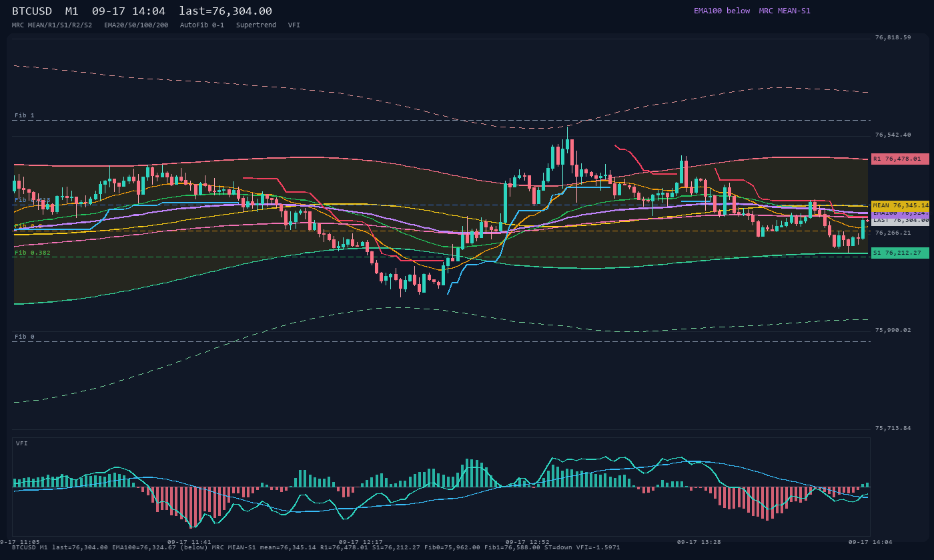Select the 'Supertrend' indicator label
Viewport: 934px width, 560px height.
(256, 25)
